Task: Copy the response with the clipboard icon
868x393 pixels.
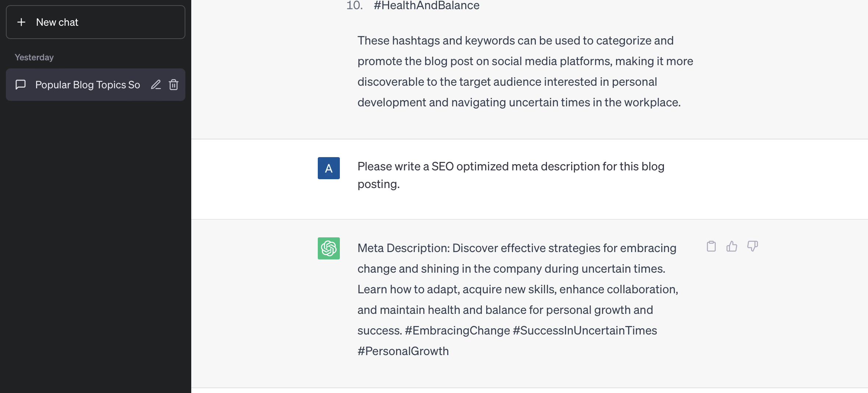Action: coord(711,246)
